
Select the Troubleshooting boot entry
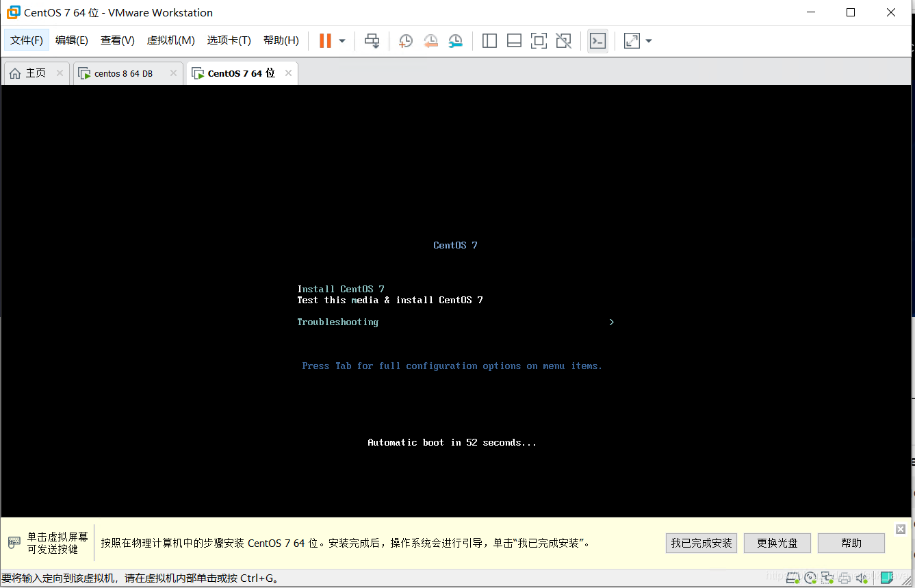[x=337, y=322]
